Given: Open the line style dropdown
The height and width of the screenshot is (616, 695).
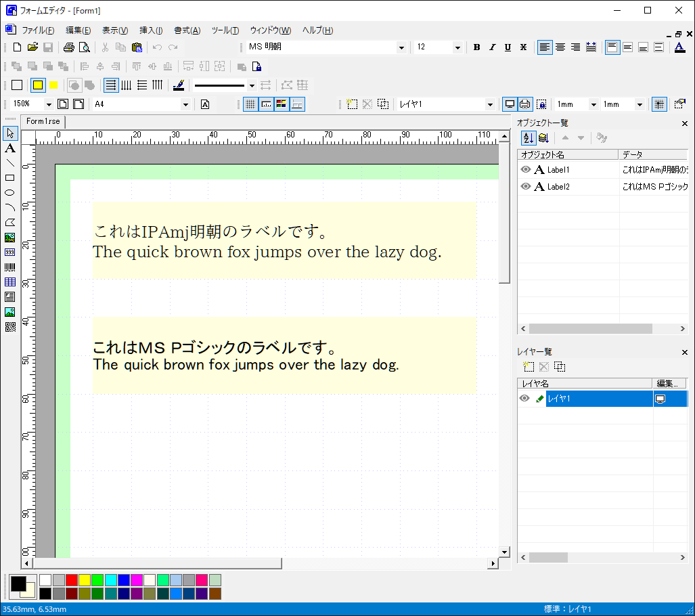Looking at the screenshot, I should point(252,85).
